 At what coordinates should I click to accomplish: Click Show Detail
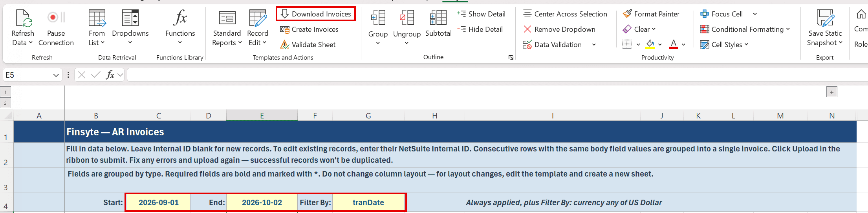[x=481, y=14]
